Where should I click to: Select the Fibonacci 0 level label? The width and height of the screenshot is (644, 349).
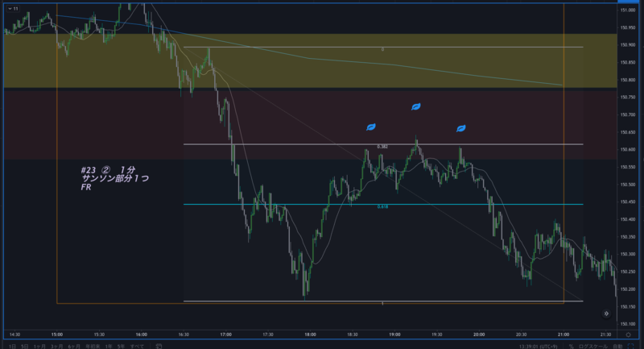[382, 50]
